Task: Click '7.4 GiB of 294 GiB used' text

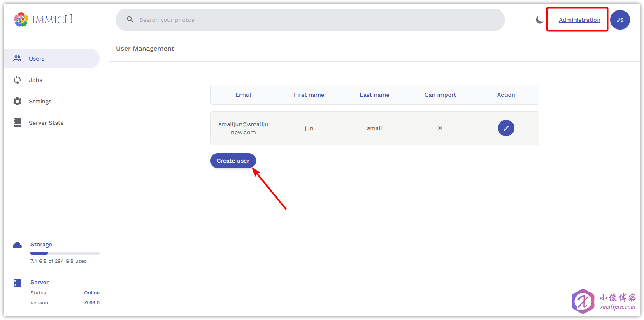Action: pos(58,261)
